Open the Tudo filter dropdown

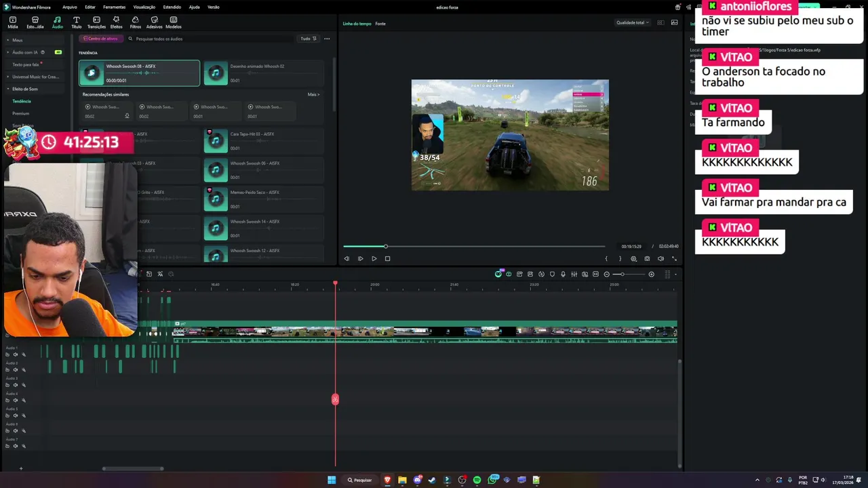308,39
